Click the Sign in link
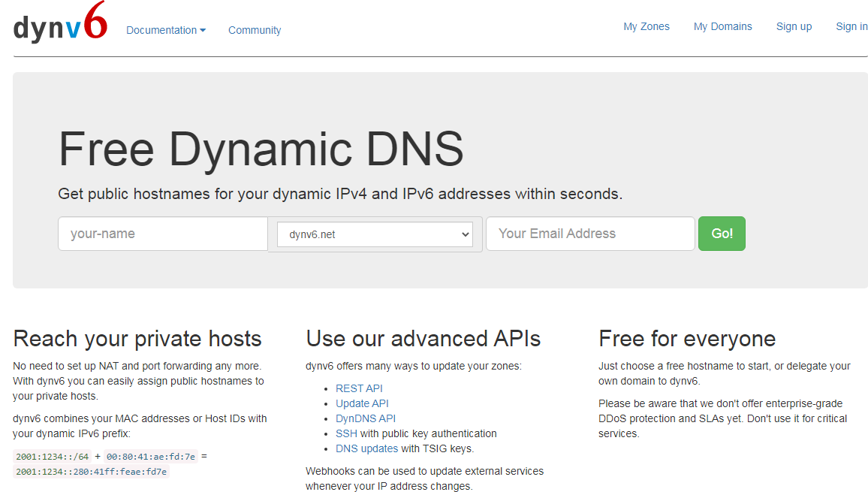Image resolution: width=868 pixels, height=492 pixels. pyautogui.click(x=851, y=26)
